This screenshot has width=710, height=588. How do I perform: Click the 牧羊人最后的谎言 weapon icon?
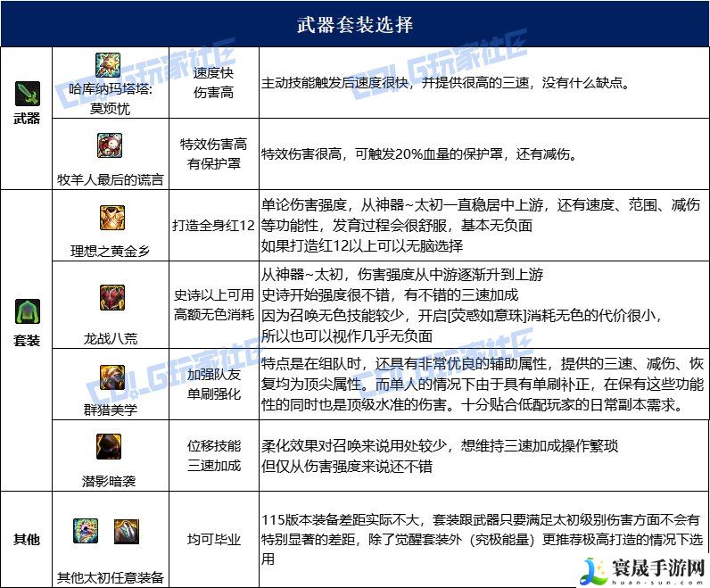(x=110, y=145)
